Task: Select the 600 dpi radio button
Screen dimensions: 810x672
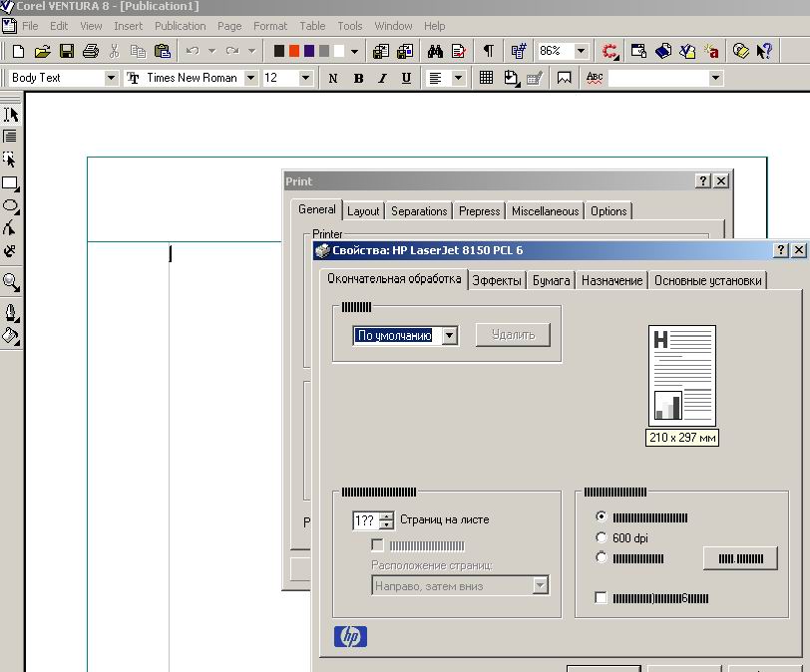Action: click(601, 537)
